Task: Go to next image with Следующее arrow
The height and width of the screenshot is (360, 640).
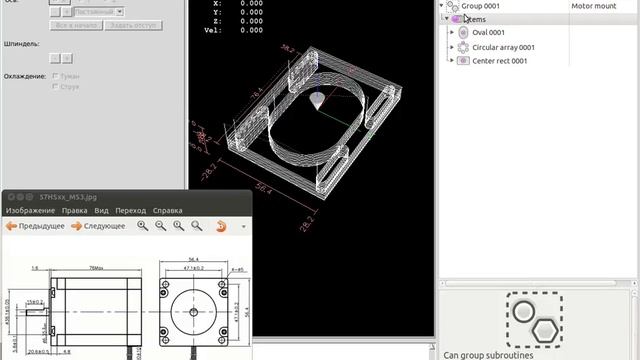Action: 98,226
